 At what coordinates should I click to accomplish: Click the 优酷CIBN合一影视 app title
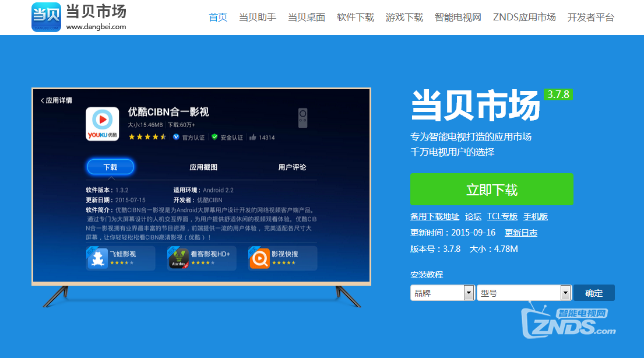point(168,112)
